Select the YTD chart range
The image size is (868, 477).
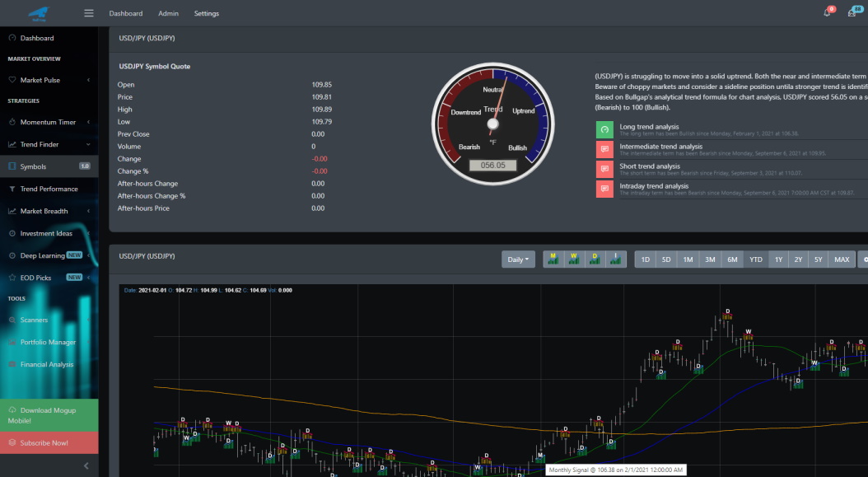(756, 260)
